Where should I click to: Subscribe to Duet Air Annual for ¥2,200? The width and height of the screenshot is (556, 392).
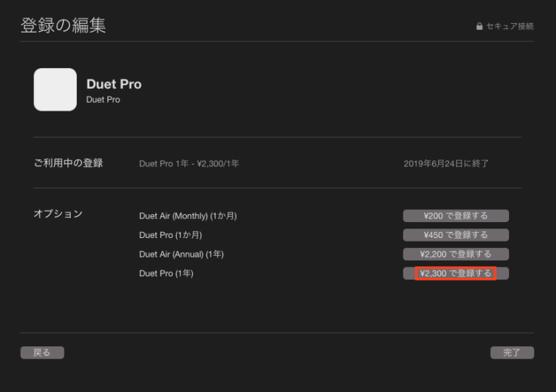455,254
